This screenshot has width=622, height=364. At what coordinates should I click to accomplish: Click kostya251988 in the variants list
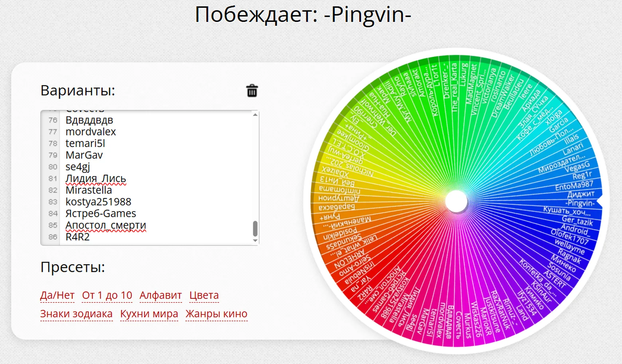tap(98, 202)
